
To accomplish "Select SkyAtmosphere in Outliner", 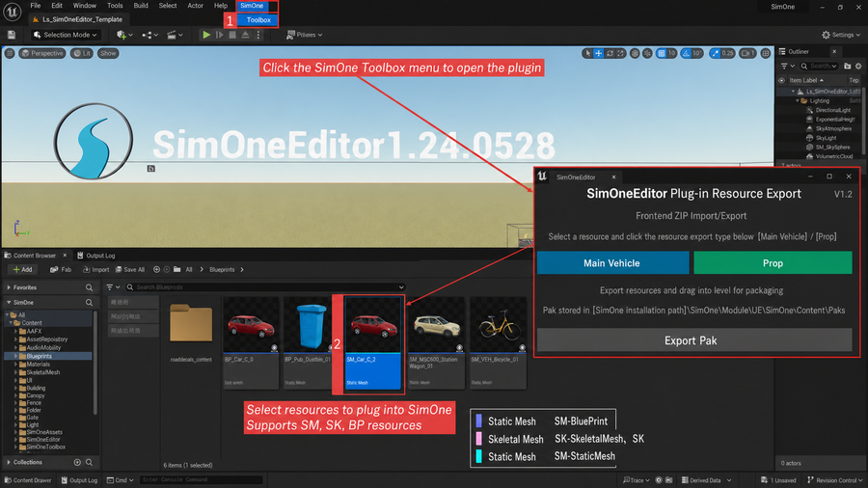I will (832, 128).
